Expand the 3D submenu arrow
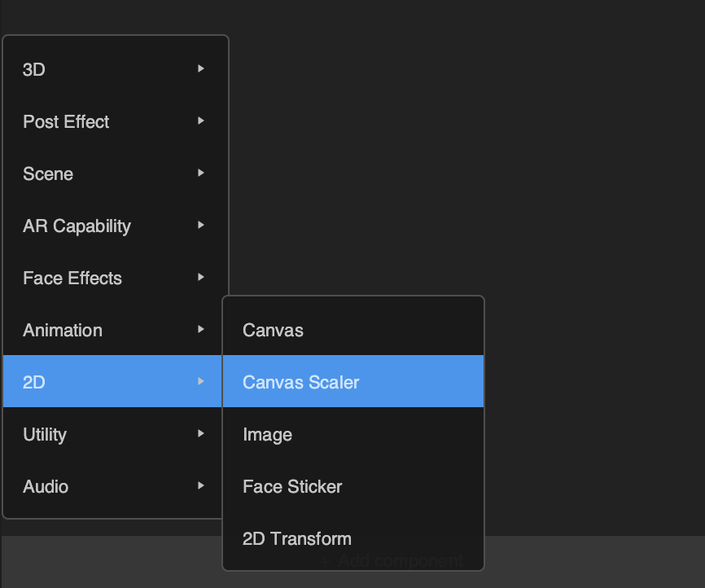The height and width of the screenshot is (588, 705). point(201,68)
